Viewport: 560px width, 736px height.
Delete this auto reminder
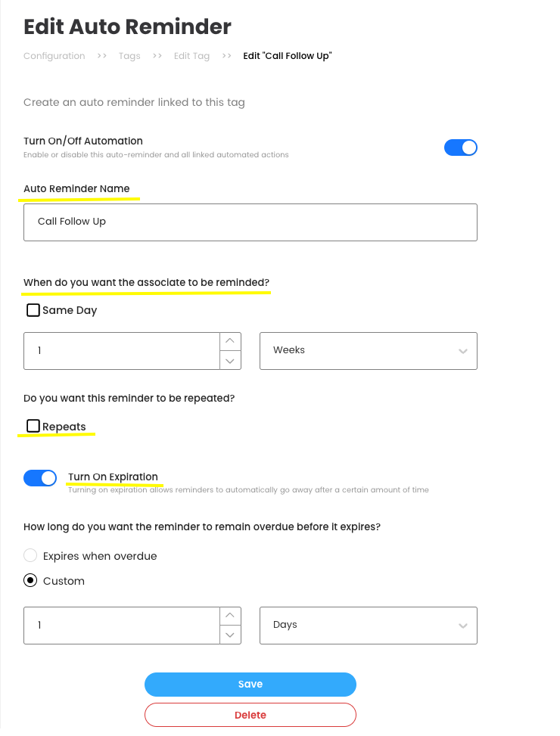click(x=250, y=715)
